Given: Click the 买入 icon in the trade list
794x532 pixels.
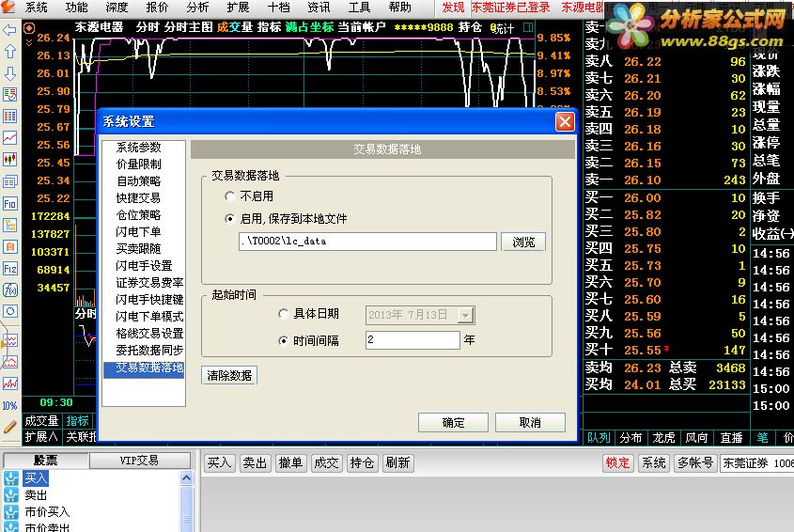Looking at the screenshot, I should click(x=10, y=477).
